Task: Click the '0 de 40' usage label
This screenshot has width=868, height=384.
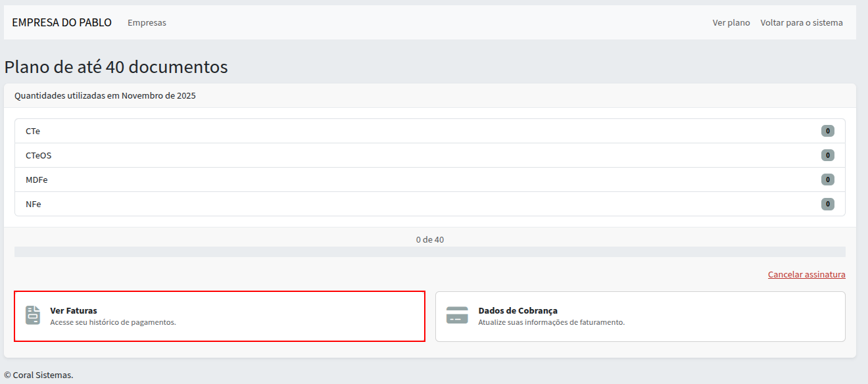Action: (x=429, y=239)
